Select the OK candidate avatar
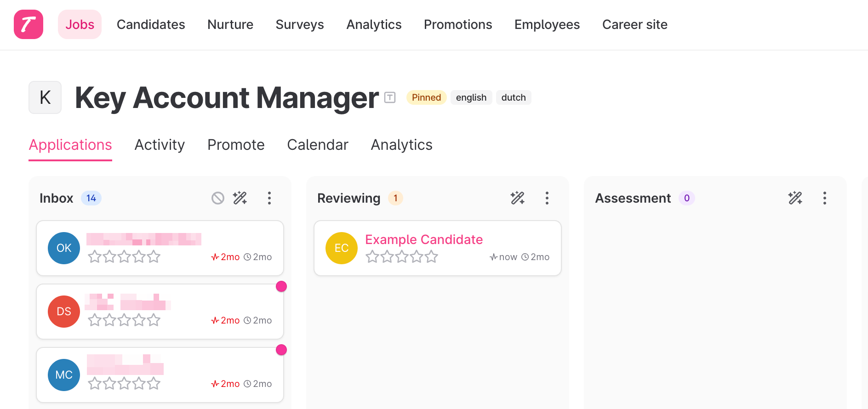868x409 pixels. tap(64, 248)
